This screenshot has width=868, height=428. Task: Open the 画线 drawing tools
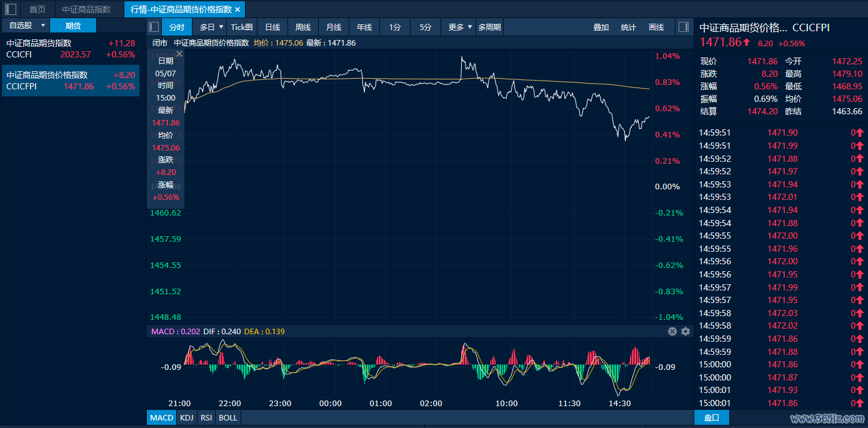[656, 27]
